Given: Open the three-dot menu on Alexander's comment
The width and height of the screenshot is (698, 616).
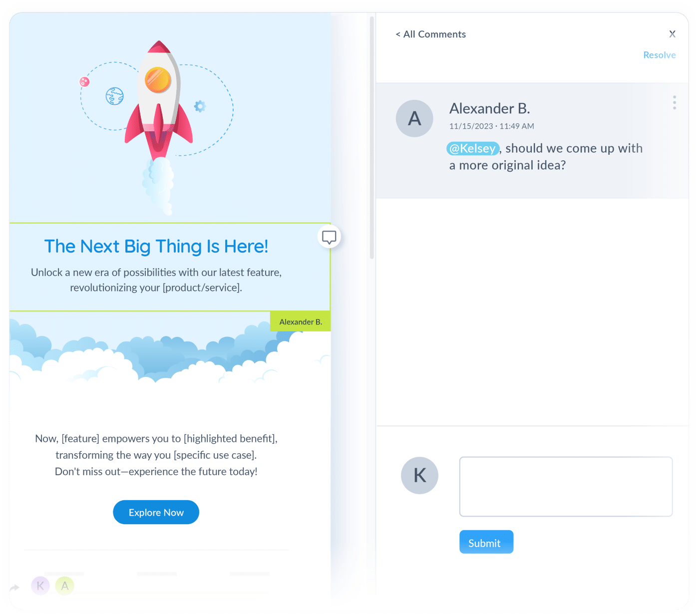Looking at the screenshot, I should (x=674, y=102).
